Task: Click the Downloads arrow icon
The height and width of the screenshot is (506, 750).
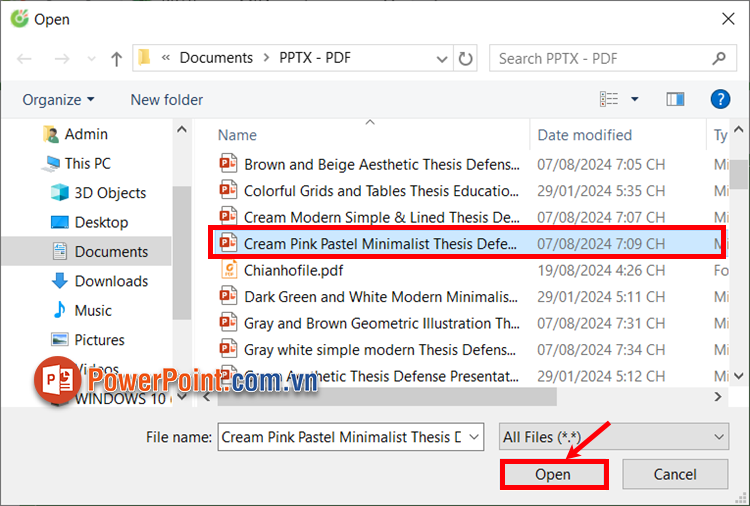Action: [x=59, y=281]
